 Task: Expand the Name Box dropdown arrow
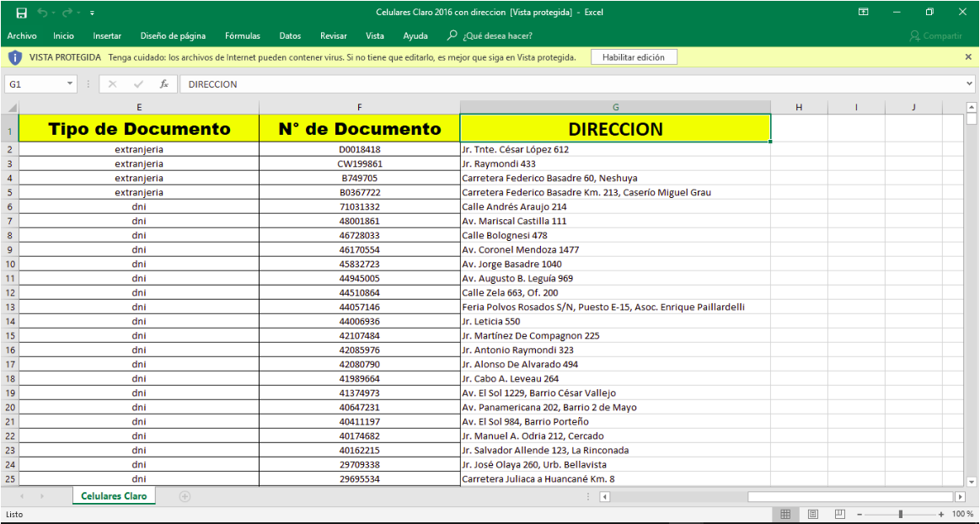coord(70,83)
